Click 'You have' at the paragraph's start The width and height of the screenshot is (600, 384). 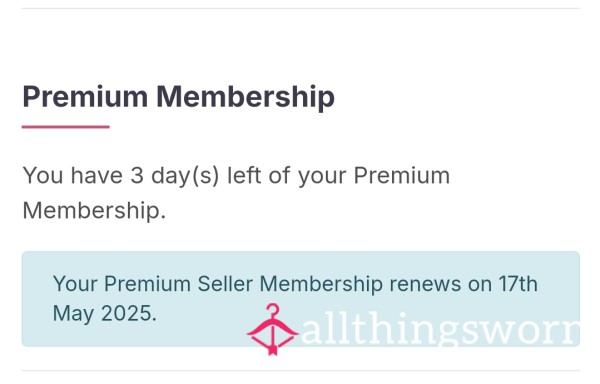73,176
